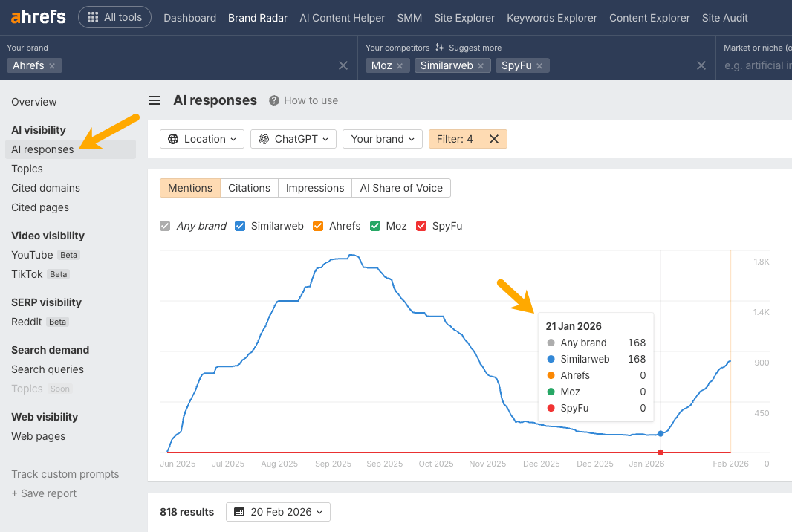Toggle the hamburger sidebar menu icon
The height and width of the screenshot is (532, 792).
(x=155, y=100)
